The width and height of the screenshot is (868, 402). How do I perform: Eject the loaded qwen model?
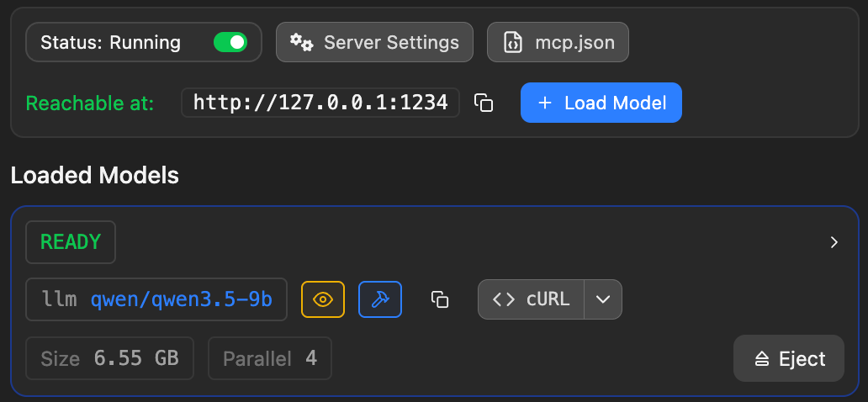(x=789, y=359)
